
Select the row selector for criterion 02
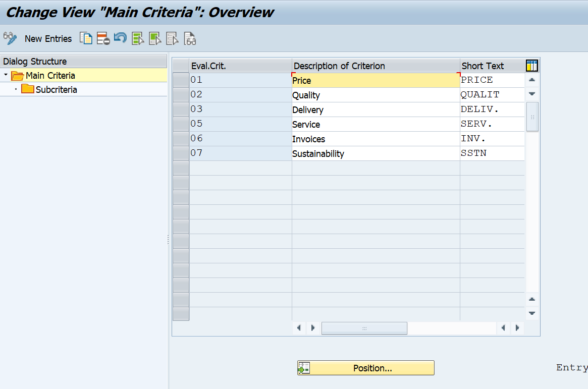(181, 95)
